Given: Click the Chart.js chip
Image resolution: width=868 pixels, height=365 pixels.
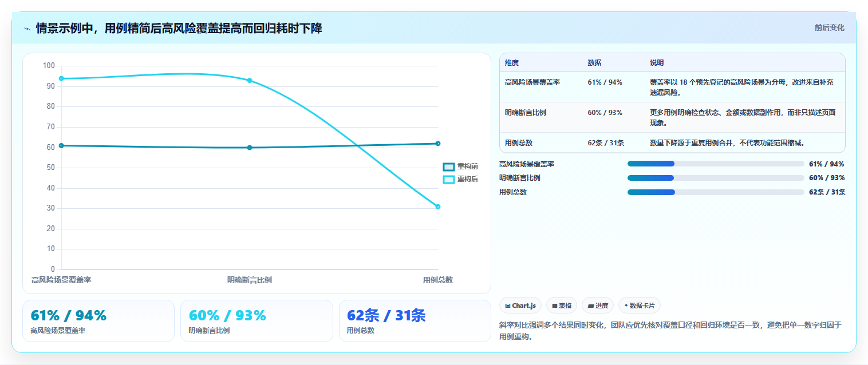Looking at the screenshot, I should click(520, 306).
